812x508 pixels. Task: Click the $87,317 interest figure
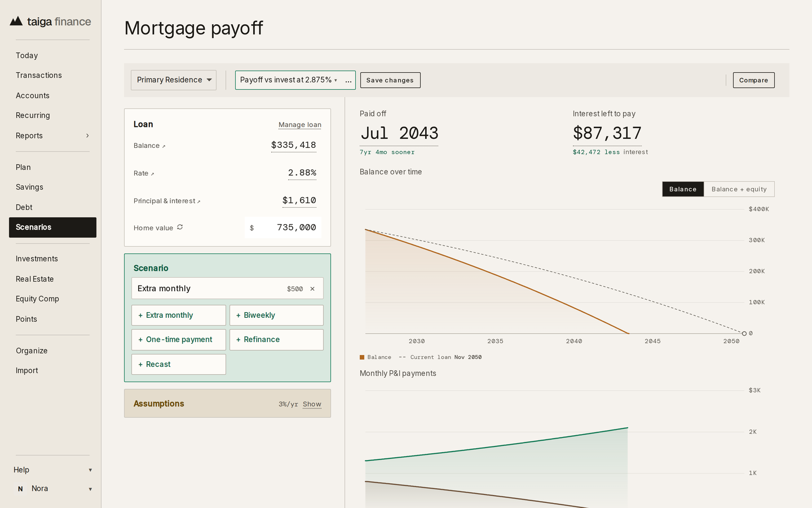pyautogui.click(x=607, y=133)
